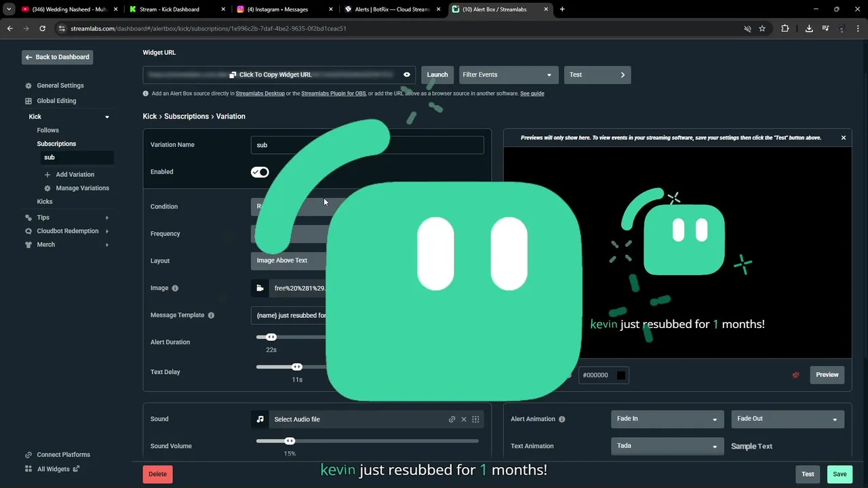Screen dimensions: 868x488
Task: Click the muted site audio icon in address bar
Action: tap(747, 28)
